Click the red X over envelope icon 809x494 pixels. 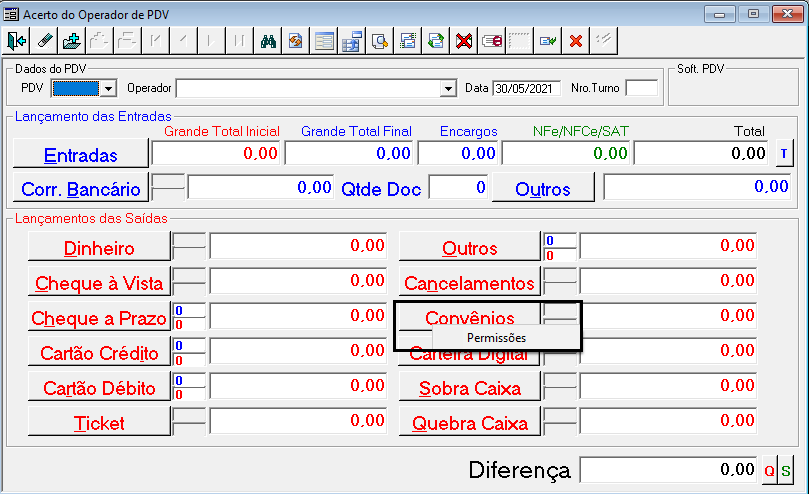(464, 41)
